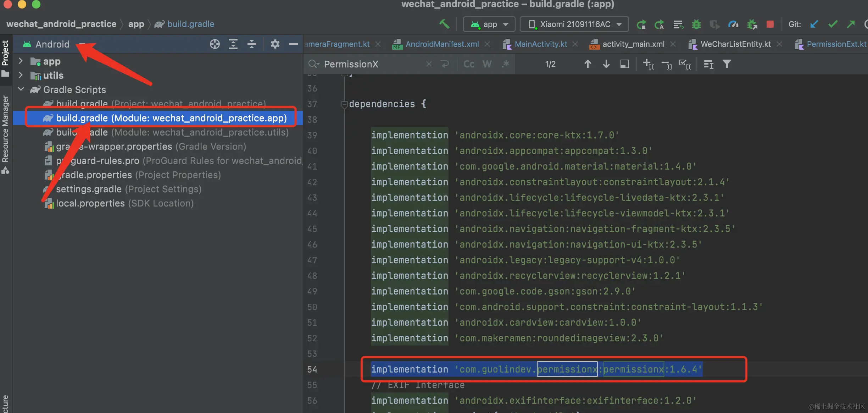Image resolution: width=868 pixels, height=413 pixels.
Task: Open the app run configuration dropdown
Action: point(490,24)
